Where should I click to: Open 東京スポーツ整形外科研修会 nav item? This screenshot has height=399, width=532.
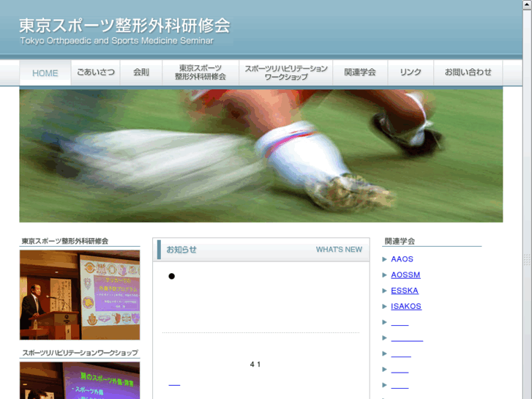pyautogui.click(x=201, y=72)
